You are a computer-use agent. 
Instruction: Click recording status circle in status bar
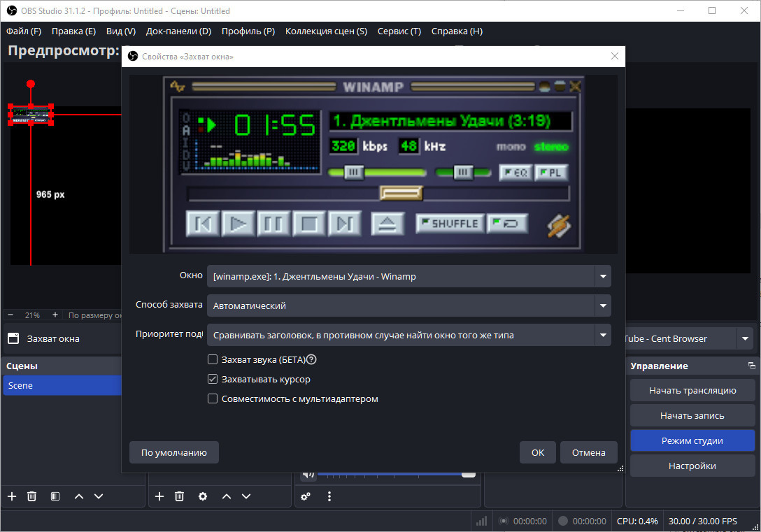(x=563, y=521)
